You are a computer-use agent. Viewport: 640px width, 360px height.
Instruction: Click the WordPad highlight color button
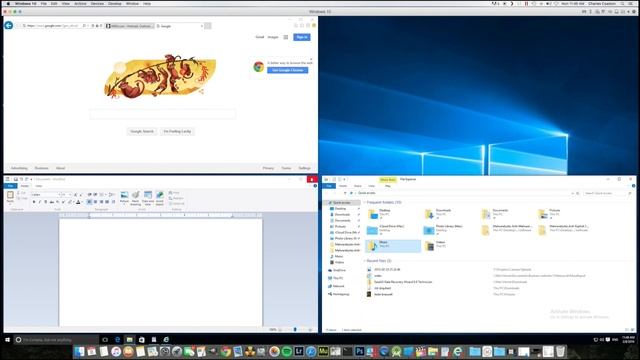[69, 202]
